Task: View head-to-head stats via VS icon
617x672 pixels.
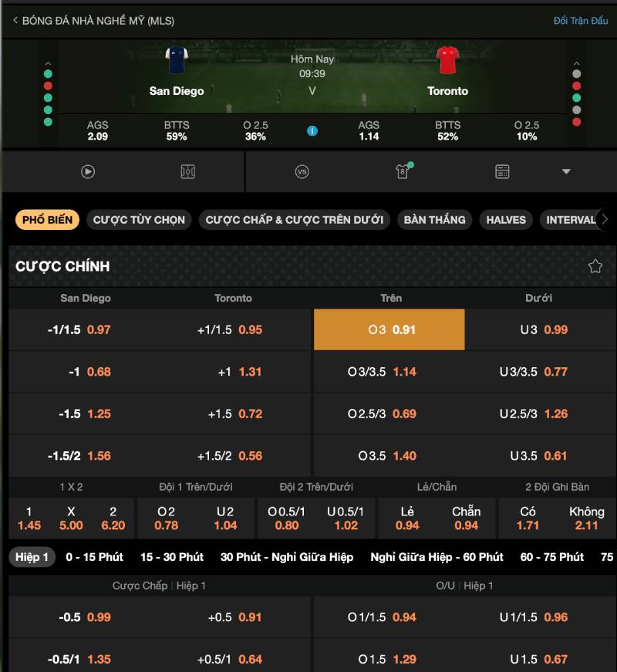Action: click(301, 171)
